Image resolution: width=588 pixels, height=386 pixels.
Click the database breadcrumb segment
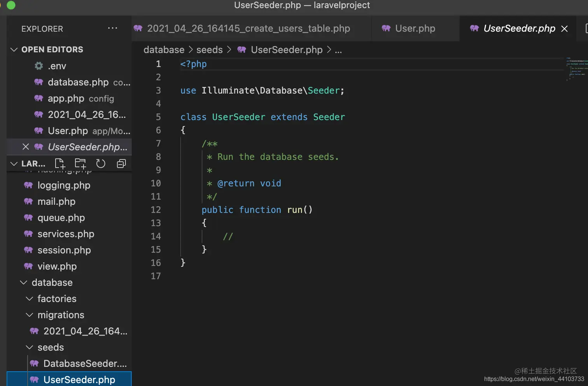[x=164, y=50]
